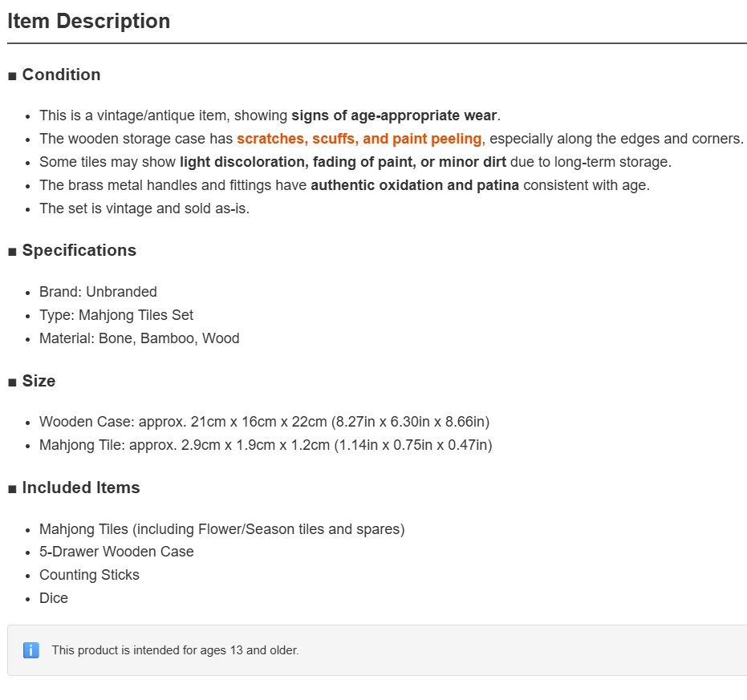Click the ages 13 and older notice
The width and height of the screenshot is (747, 700).
175,650
